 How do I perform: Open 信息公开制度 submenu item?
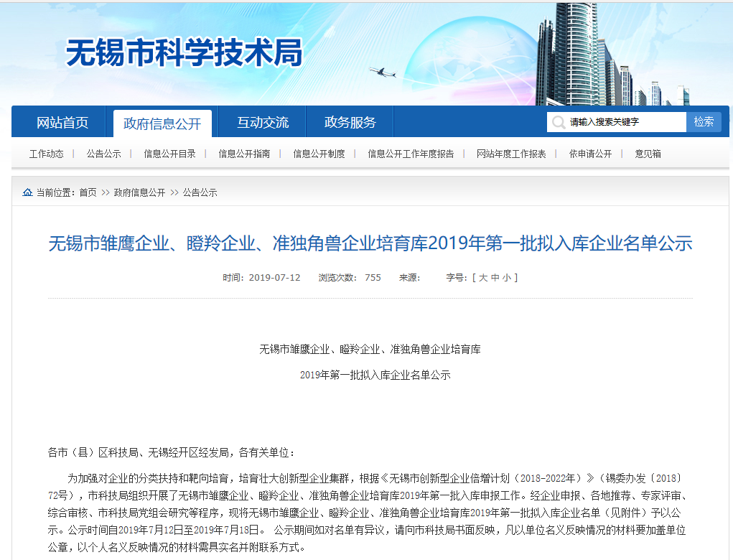click(x=319, y=154)
